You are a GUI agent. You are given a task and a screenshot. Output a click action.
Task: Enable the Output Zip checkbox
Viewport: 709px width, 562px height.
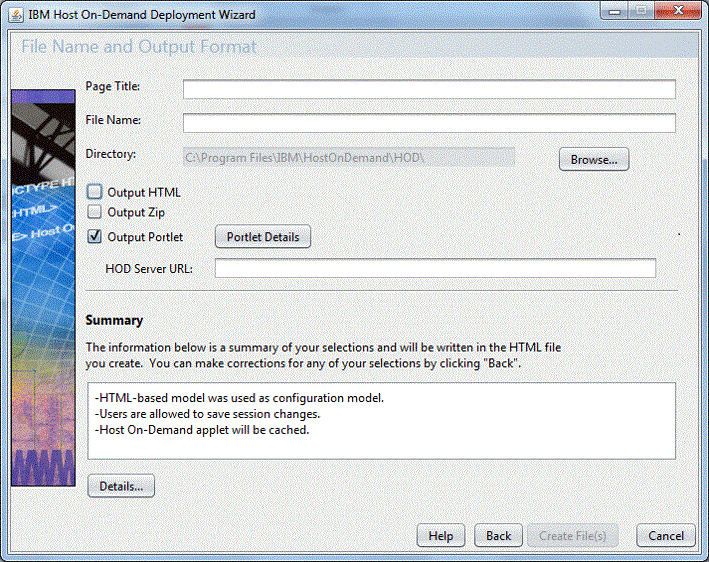(95, 212)
